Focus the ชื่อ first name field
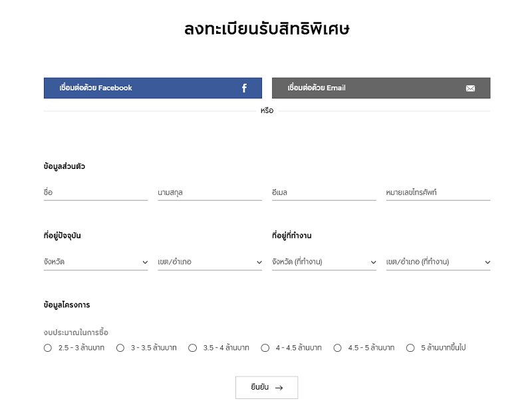 click(x=96, y=192)
